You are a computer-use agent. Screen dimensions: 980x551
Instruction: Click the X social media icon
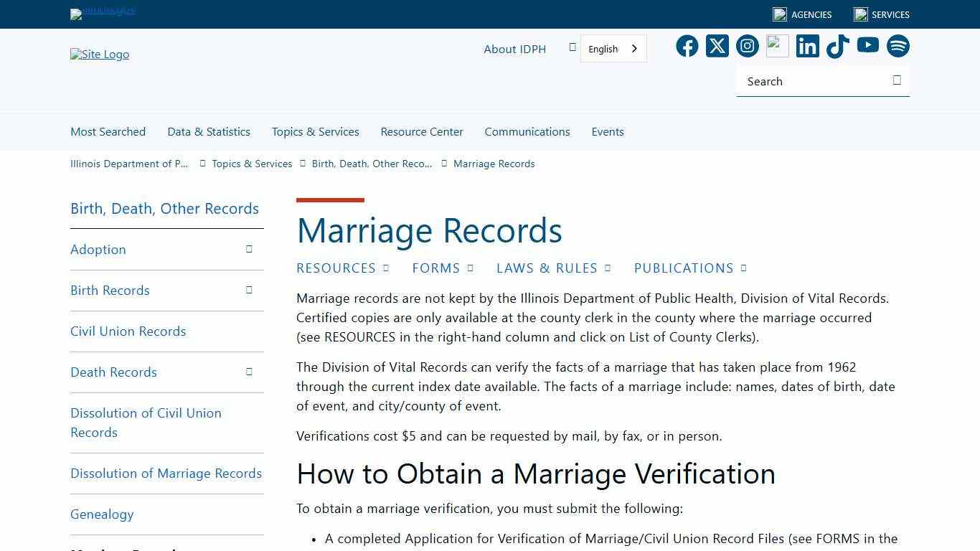717,45
